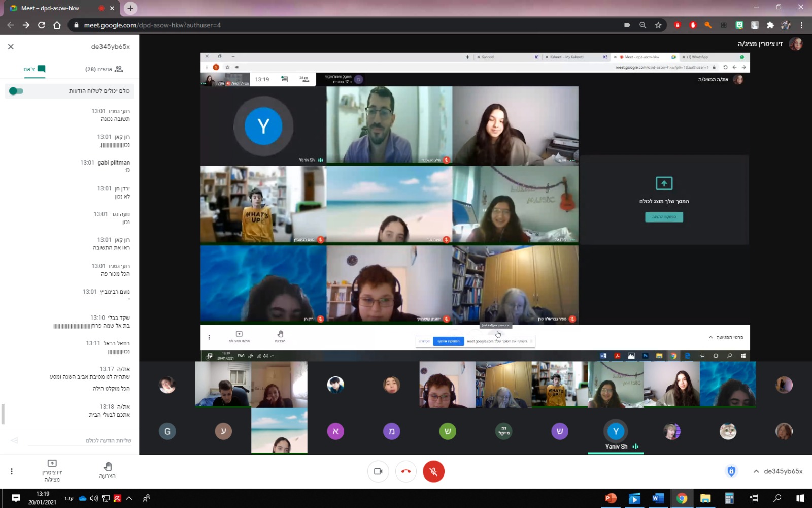Select the beach background participant thumbnail
The image size is (812, 508).
279,430
